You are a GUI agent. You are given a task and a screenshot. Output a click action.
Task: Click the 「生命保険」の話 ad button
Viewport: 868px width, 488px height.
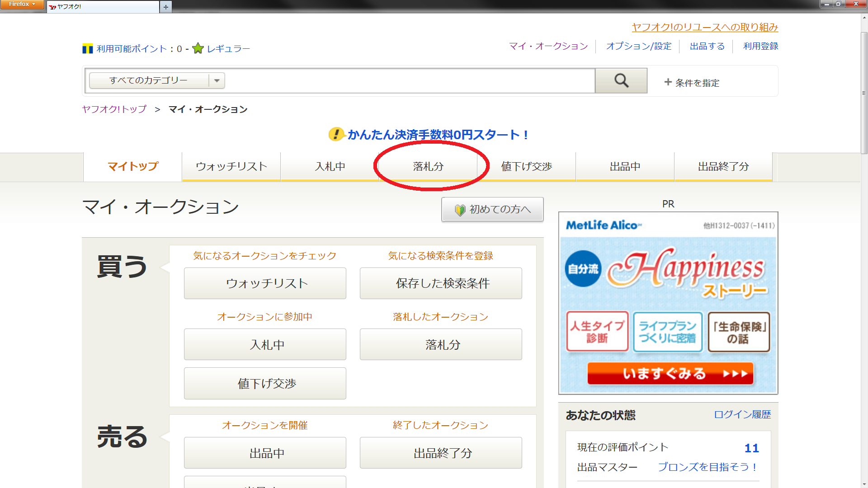click(739, 332)
